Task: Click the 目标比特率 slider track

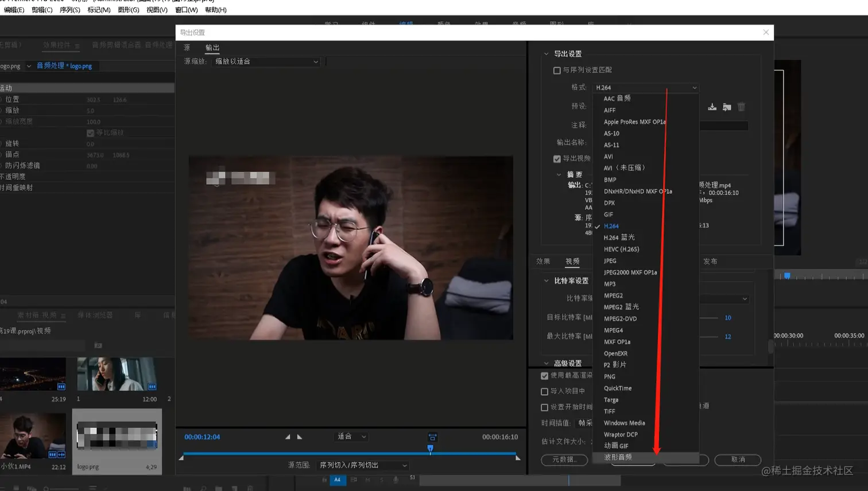Action: click(709, 318)
